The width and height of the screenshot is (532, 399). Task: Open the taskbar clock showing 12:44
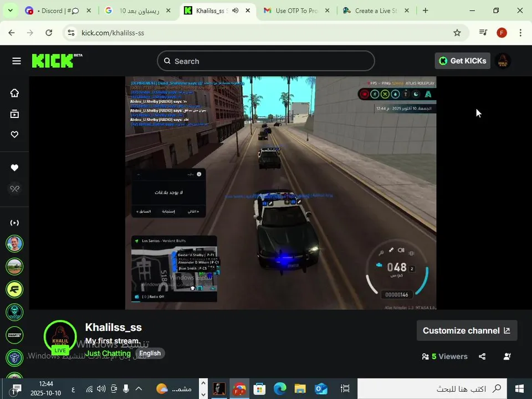46,389
